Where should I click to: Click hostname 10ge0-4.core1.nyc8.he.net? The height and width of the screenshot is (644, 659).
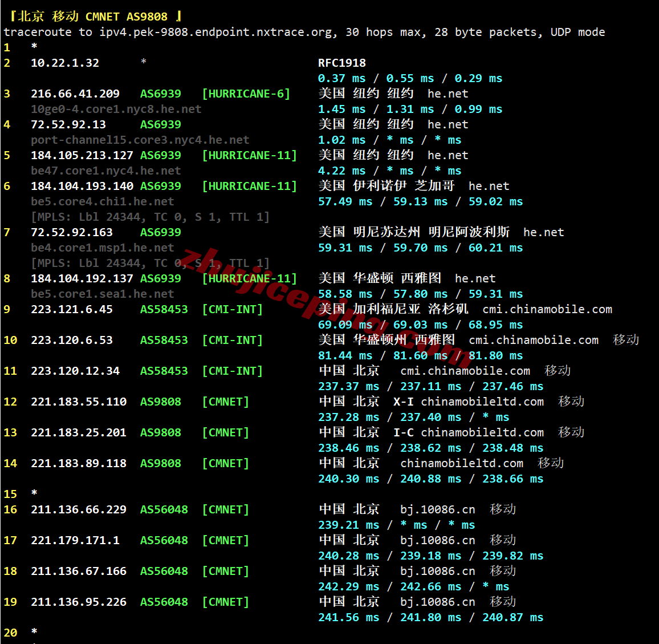(116, 110)
